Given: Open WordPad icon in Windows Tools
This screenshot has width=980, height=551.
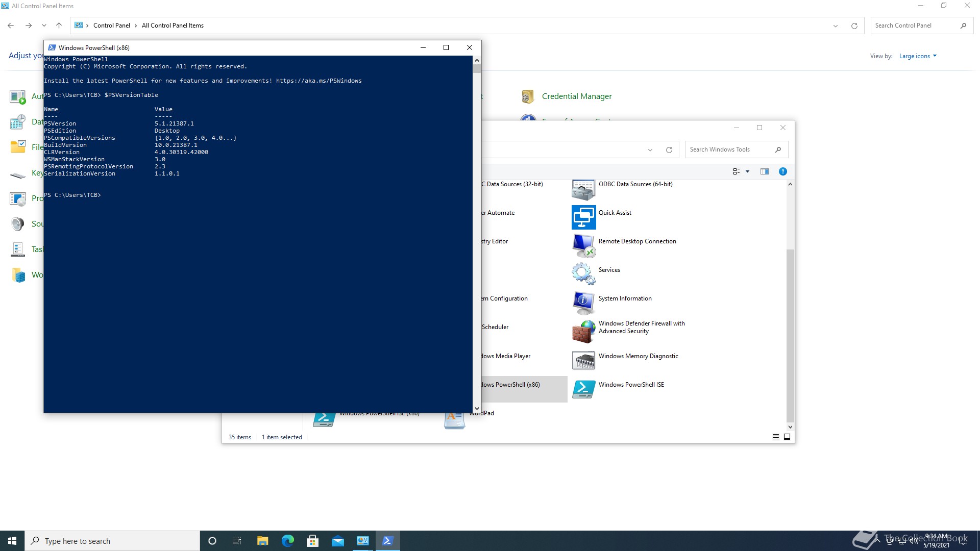Looking at the screenshot, I should click(454, 420).
